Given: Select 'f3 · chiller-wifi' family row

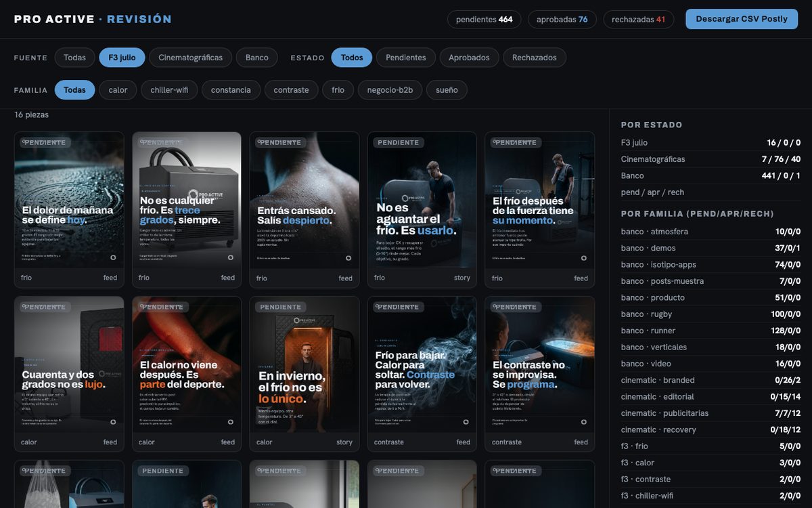Looking at the screenshot, I should click(x=710, y=496).
